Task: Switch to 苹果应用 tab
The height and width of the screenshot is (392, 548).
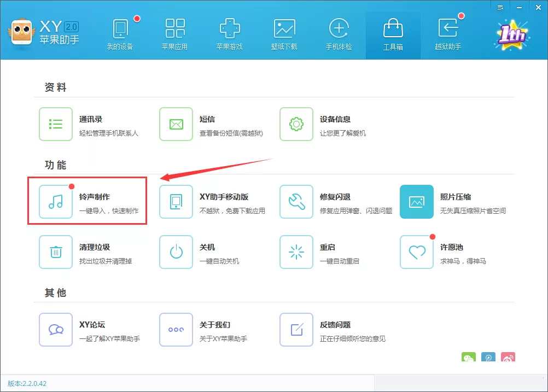Action: click(x=175, y=35)
